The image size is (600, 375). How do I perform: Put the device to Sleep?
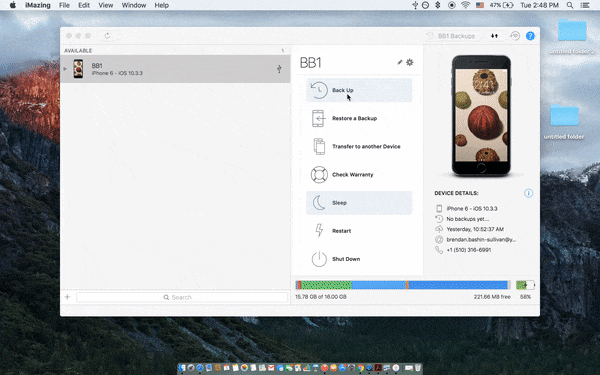[x=359, y=203]
